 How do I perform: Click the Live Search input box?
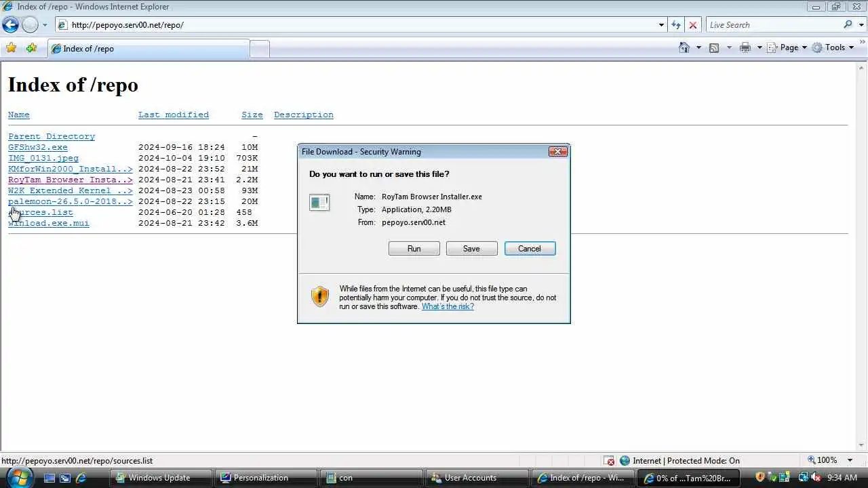(x=773, y=25)
